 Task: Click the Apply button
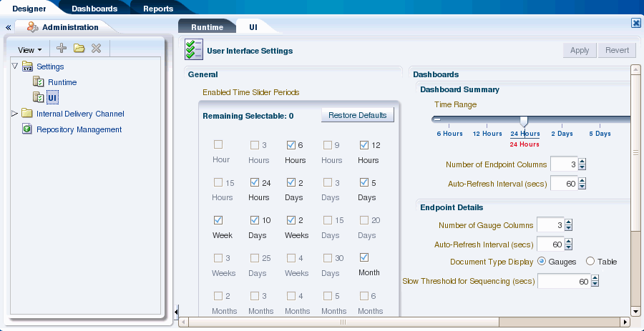[x=580, y=50]
